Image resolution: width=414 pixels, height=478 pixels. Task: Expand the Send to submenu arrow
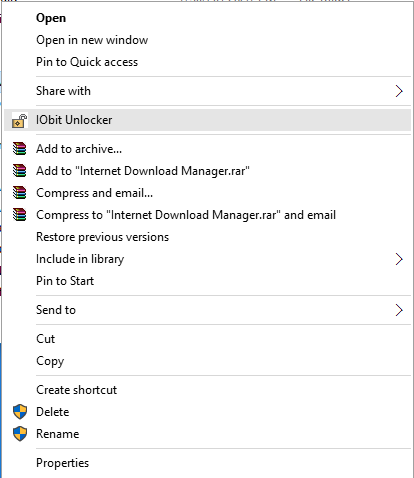[x=399, y=310]
